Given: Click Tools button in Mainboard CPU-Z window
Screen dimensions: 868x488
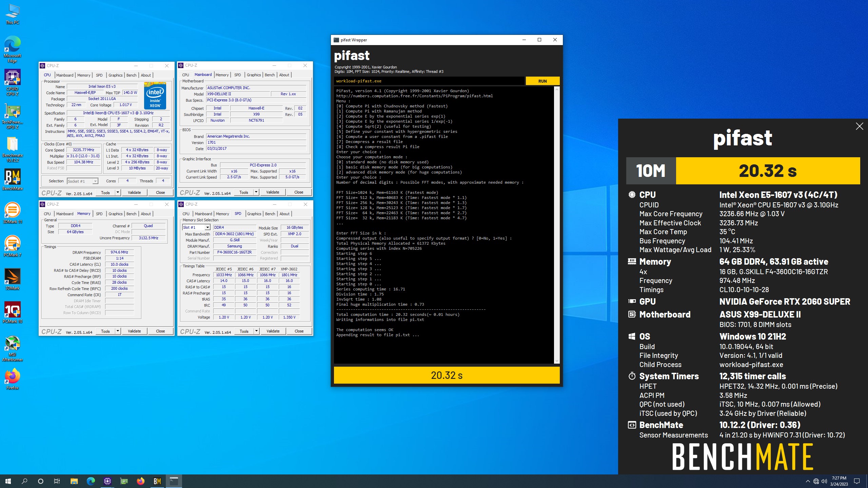Looking at the screenshot, I should point(244,192).
